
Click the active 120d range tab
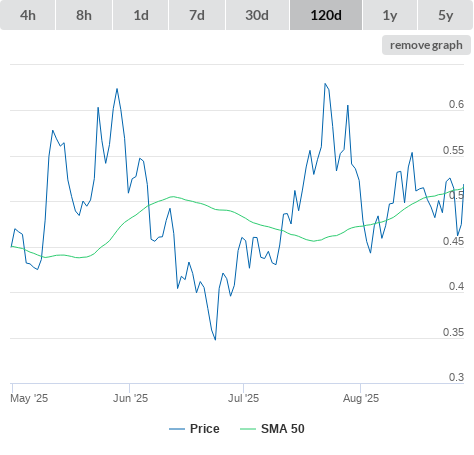click(x=326, y=15)
